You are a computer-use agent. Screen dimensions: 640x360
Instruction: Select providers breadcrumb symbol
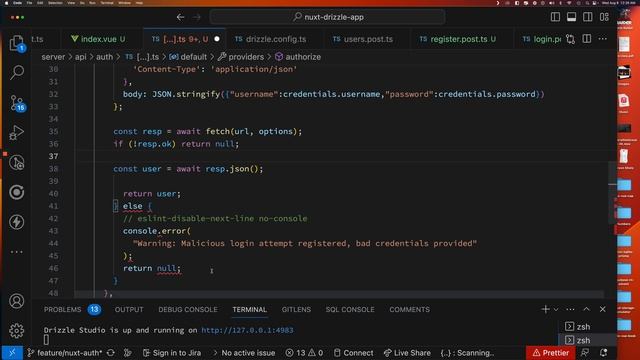click(x=241, y=57)
